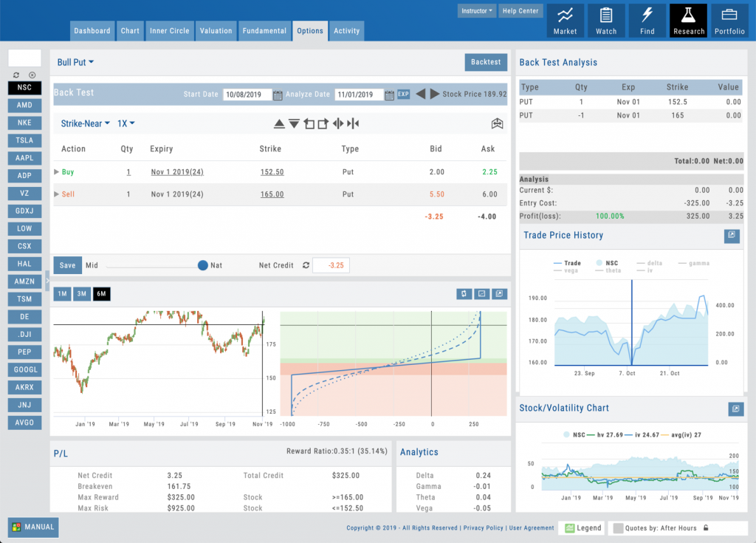
Task: Open the Start Date calendar icon
Action: tap(277, 95)
